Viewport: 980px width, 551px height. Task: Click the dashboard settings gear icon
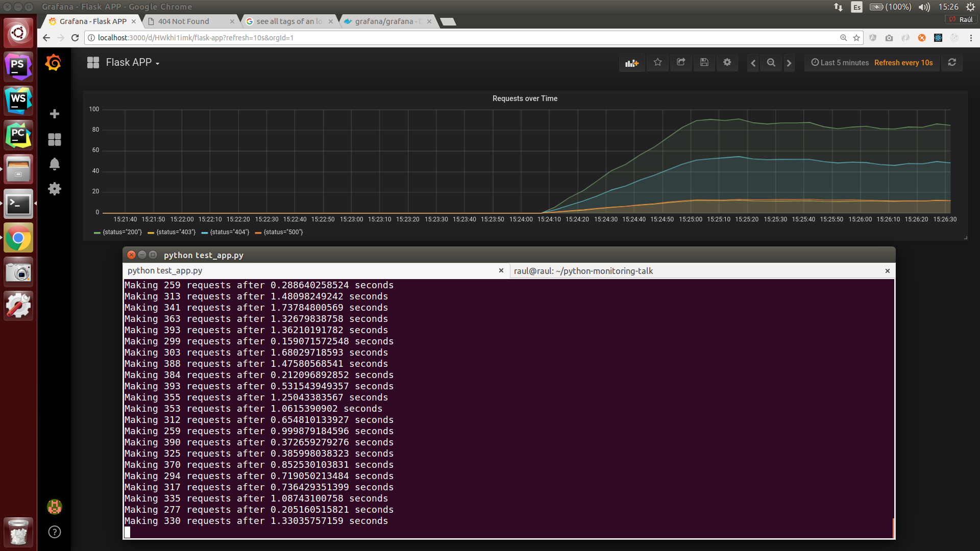click(726, 62)
